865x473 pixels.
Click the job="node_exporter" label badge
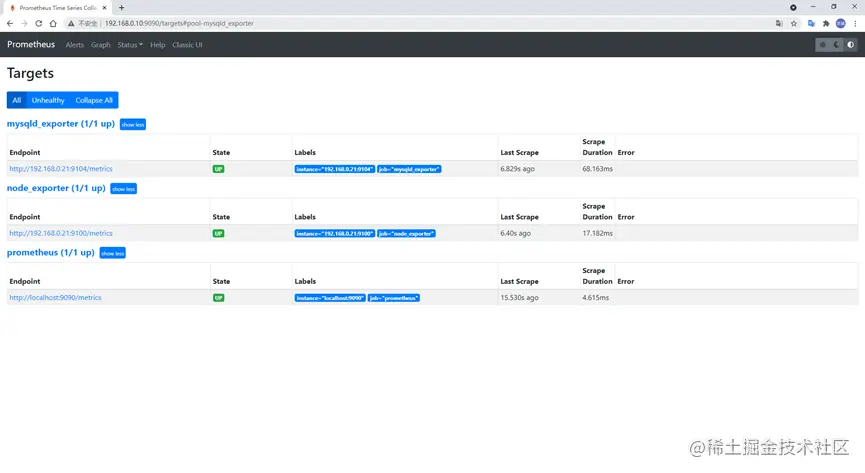[406, 233]
